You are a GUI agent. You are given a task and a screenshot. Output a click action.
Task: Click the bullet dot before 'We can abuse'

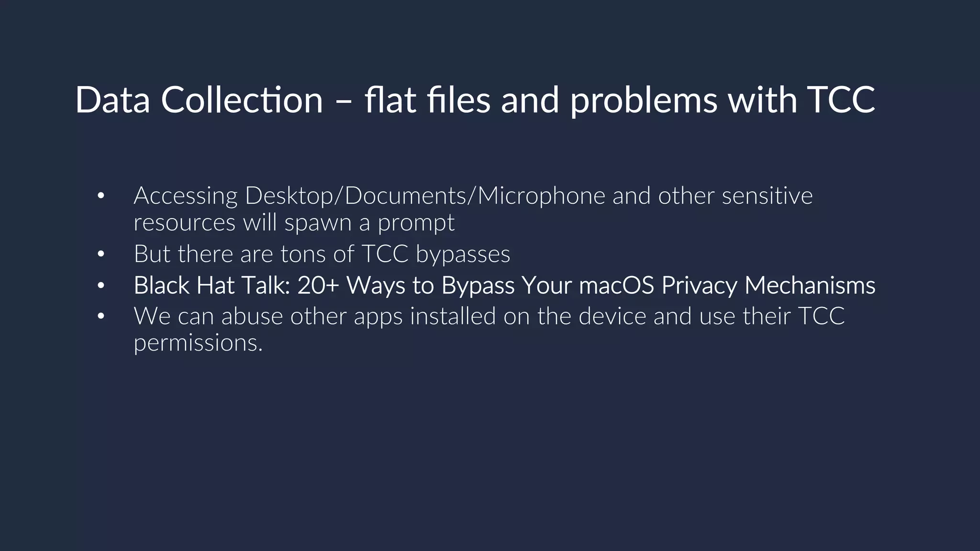[100, 316]
